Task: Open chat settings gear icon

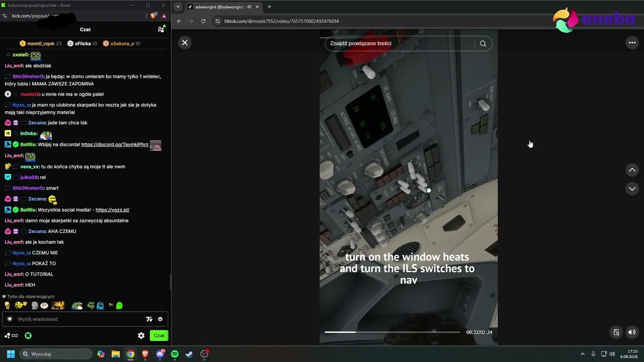Action: pos(141,335)
